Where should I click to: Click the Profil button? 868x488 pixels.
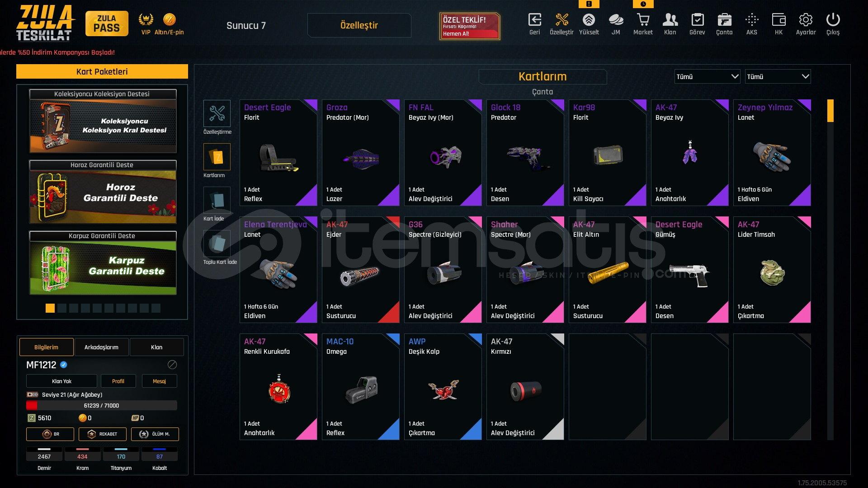[118, 381]
